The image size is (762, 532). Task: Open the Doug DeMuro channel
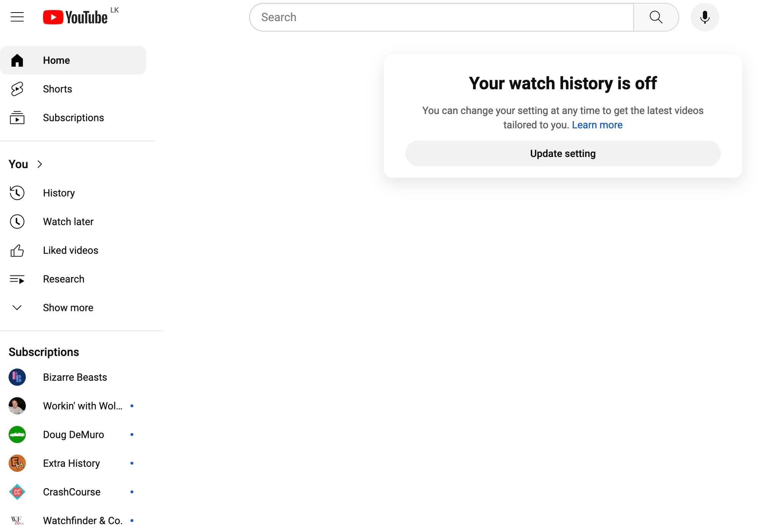73,434
